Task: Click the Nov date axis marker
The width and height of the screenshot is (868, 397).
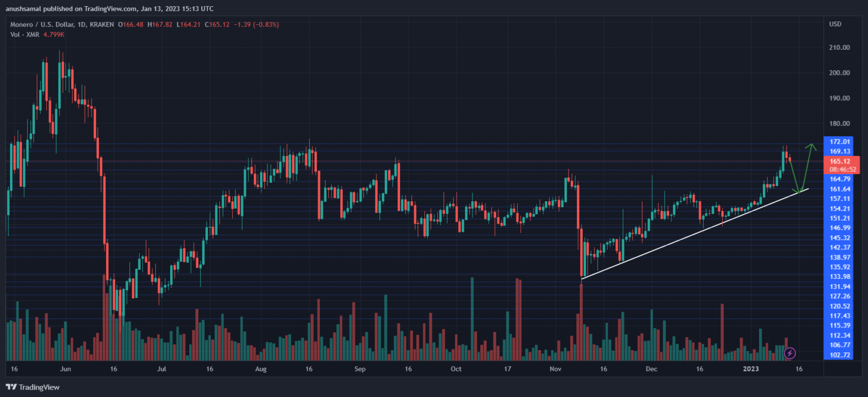Action: [555, 369]
